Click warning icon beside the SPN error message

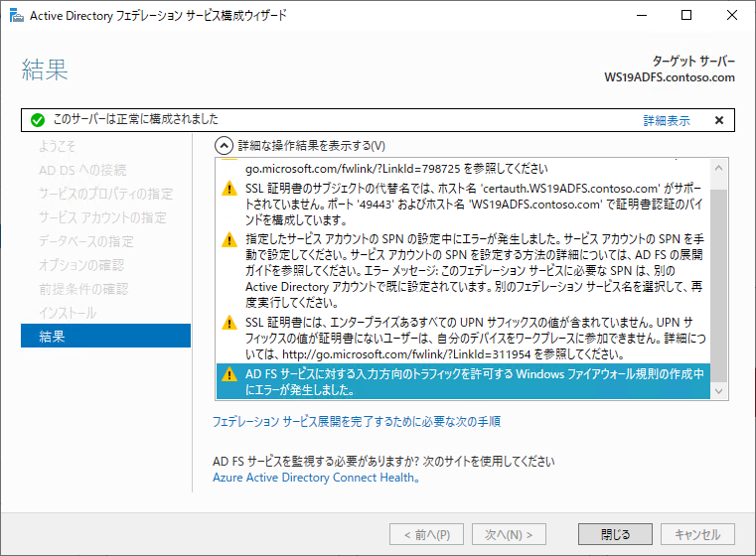coord(229,239)
